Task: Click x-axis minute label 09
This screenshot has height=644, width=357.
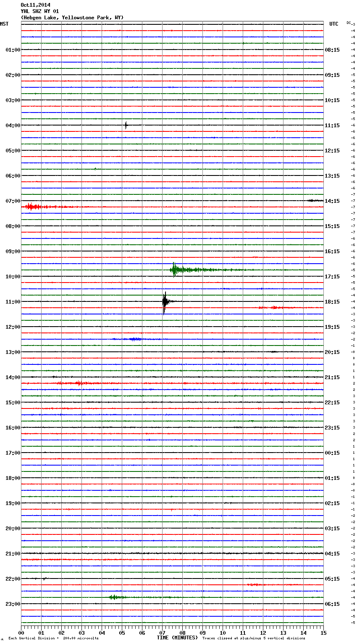Action: pos(202,633)
